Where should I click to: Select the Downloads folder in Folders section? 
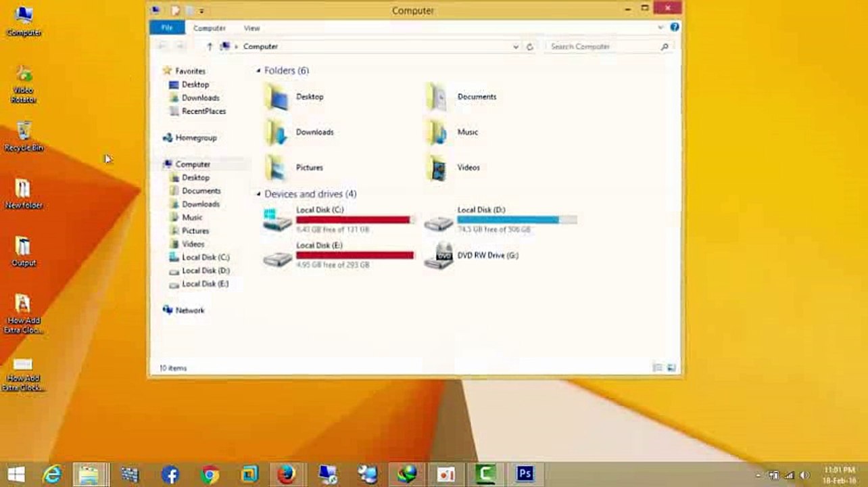tap(276, 133)
